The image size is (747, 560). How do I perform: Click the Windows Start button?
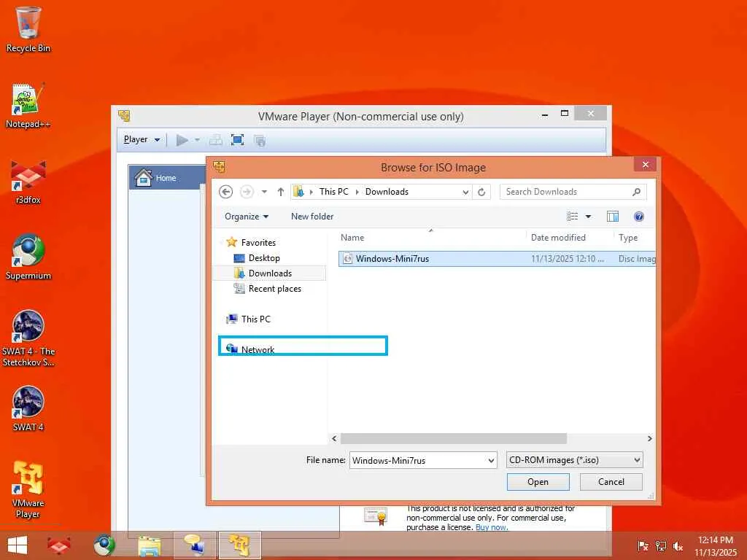tap(18, 545)
